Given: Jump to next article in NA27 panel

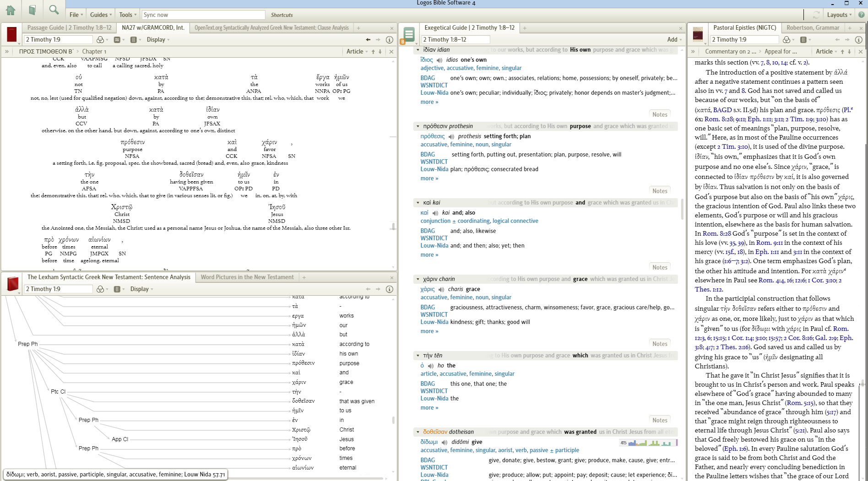Looking at the screenshot, I should coord(380,52).
